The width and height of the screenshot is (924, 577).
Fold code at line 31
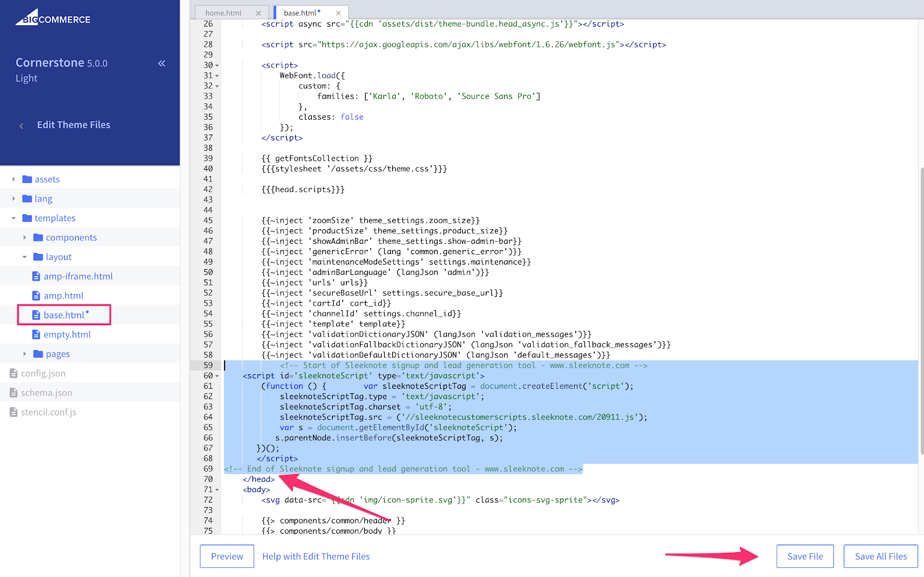217,76
